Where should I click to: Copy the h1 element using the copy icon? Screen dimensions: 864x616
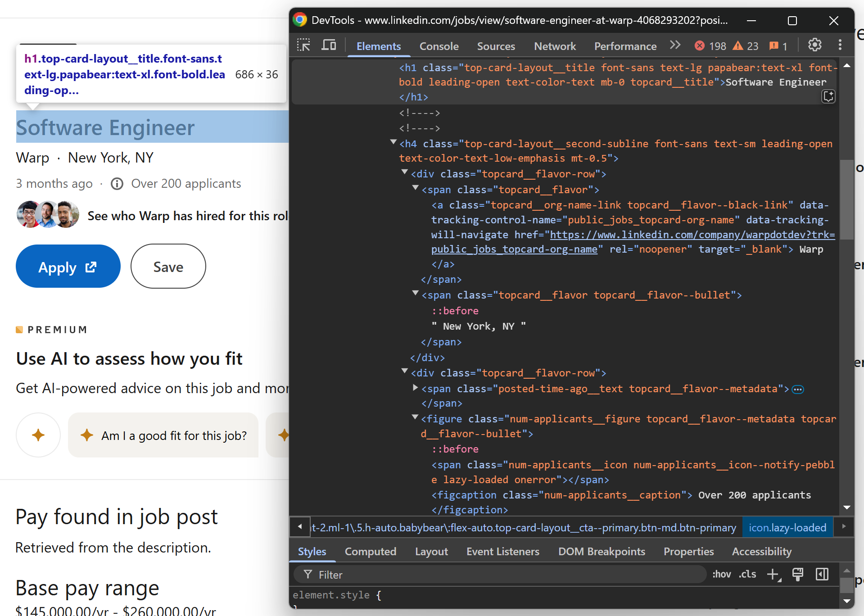point(828,96)
